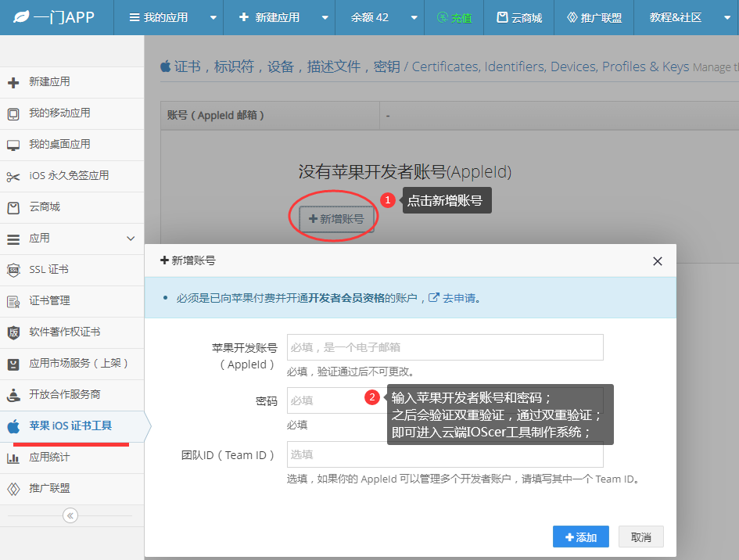Viewport: 739px width, 560px height.
Task: Click the 证书管理 document icon
Action: (13, 302)
